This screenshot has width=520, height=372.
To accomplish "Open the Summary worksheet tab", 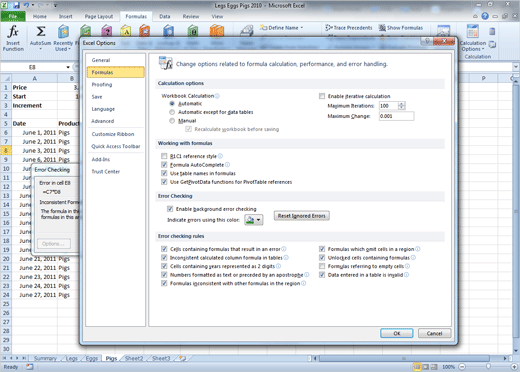I will (45, 358).
